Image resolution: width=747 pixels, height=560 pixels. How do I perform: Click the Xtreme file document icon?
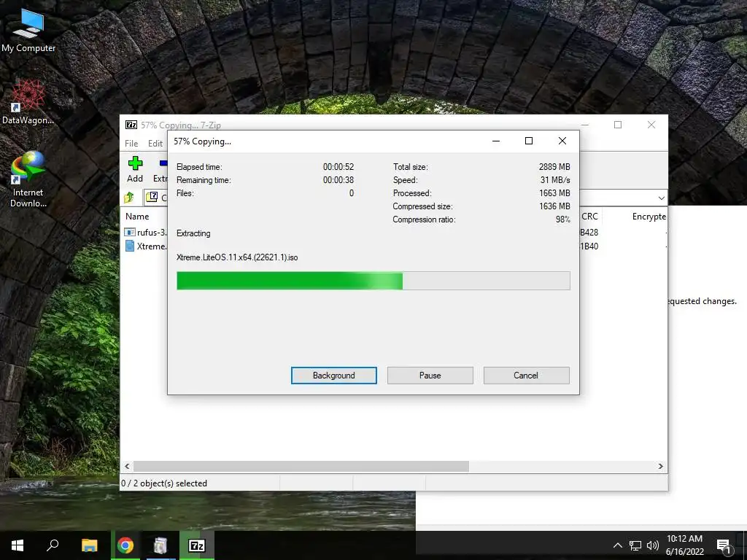pos(130,246)
